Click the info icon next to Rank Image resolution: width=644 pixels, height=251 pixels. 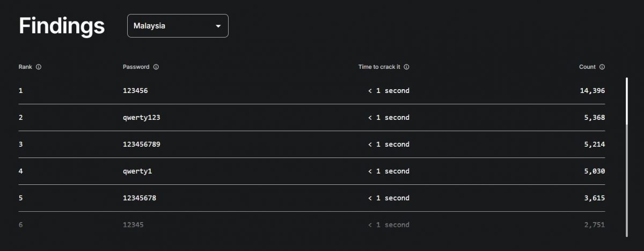pyautogui.click(x=39, y=67)
